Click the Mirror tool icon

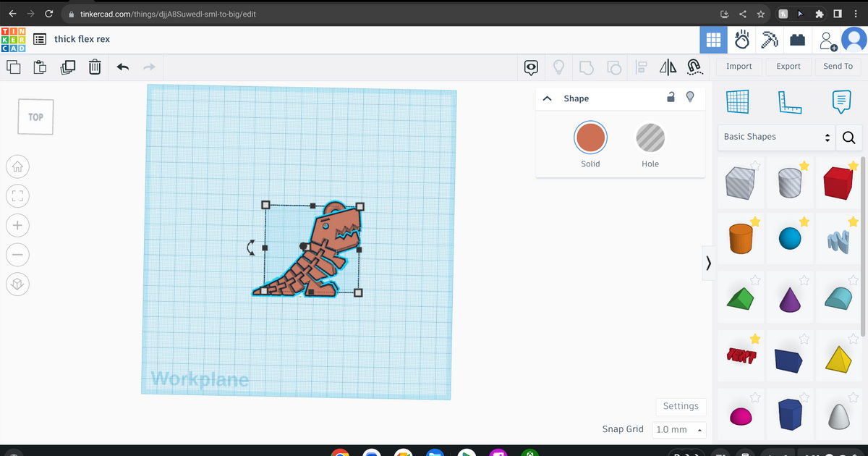[668, 67]
